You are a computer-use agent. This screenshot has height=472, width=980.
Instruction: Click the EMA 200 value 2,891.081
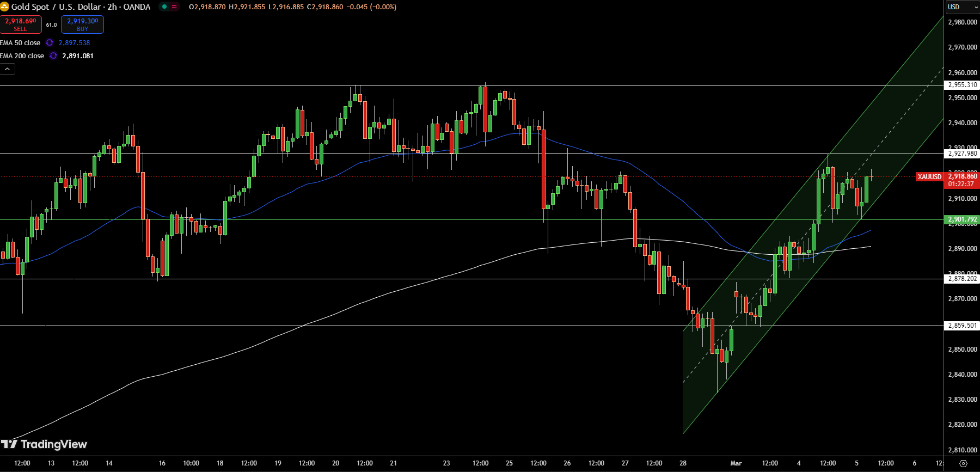click(x=78, y=56)
